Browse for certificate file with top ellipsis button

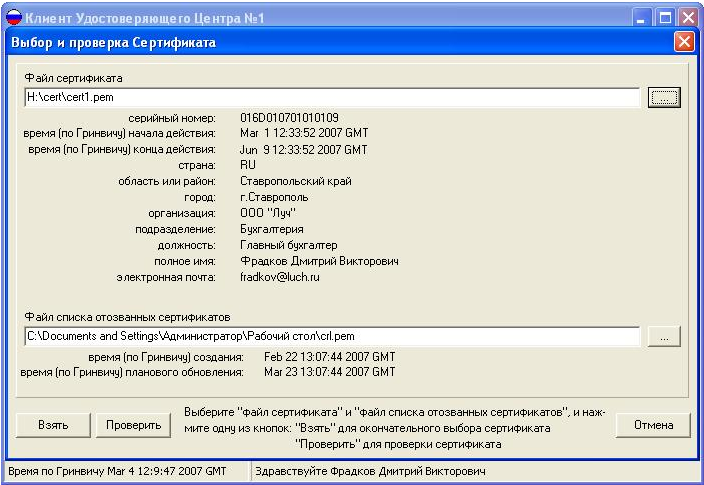[664, 97]
